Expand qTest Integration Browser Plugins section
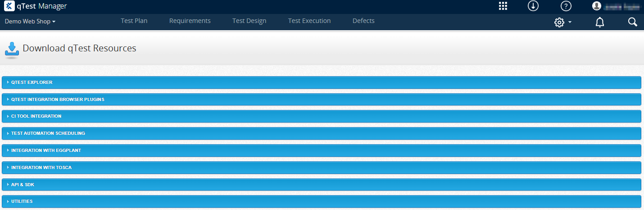The width and height of the screenshot is (644, 210). (58, 99)
